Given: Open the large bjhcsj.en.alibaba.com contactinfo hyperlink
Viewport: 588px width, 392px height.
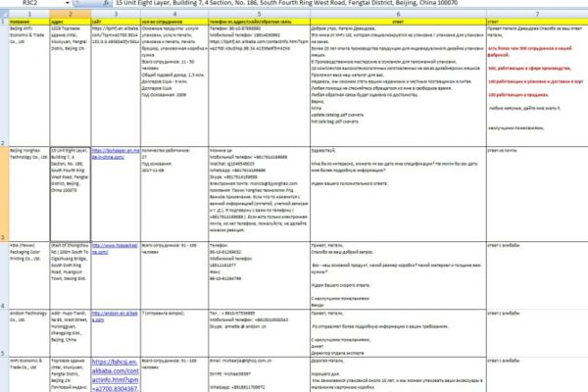Looking at the screenshot, I should (116, 375).
